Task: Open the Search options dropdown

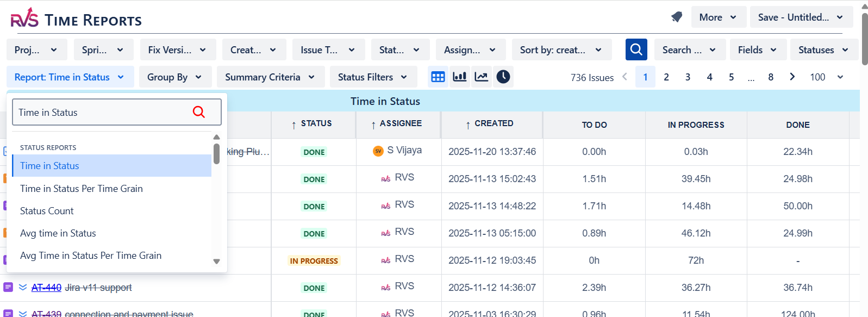Action: 689,49
